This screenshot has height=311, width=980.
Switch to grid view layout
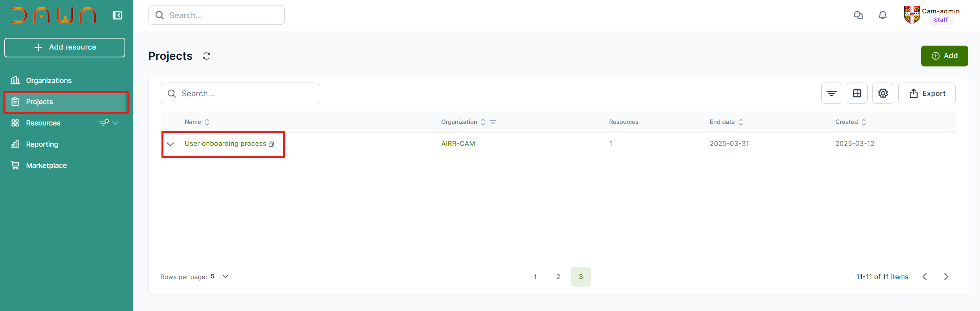(857, 94)
